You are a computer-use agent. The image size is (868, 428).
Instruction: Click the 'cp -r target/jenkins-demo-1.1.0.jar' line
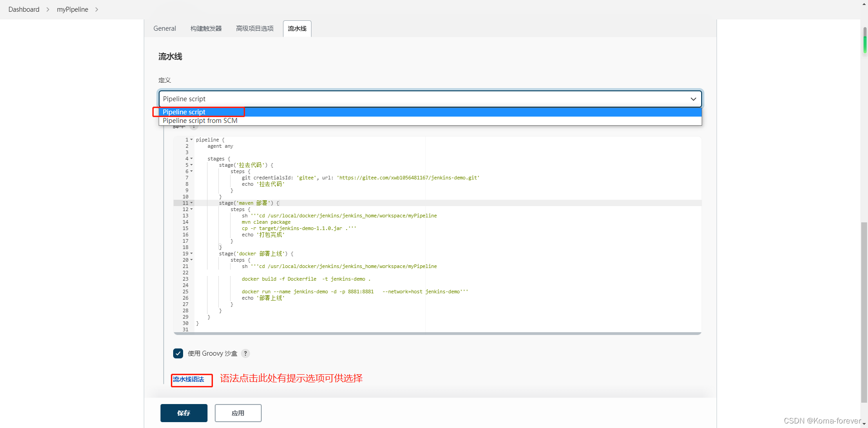coord(299,228)
